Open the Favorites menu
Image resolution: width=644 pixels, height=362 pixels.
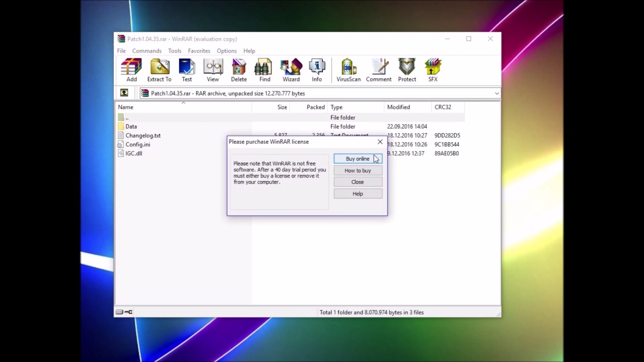tap(199, 51)
